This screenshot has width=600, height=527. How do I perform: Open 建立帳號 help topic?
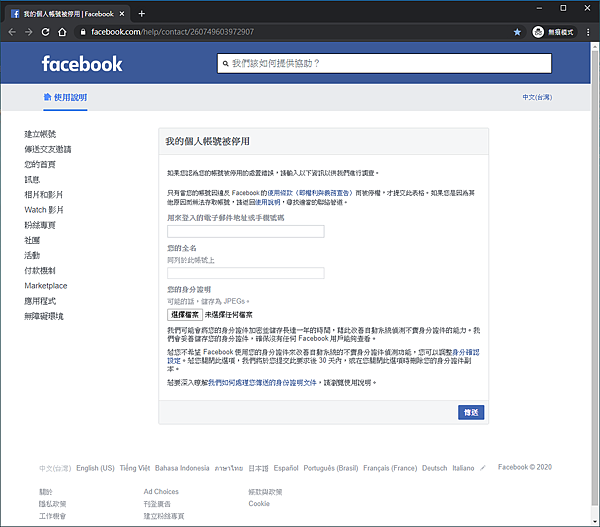[x=40, y=134]
